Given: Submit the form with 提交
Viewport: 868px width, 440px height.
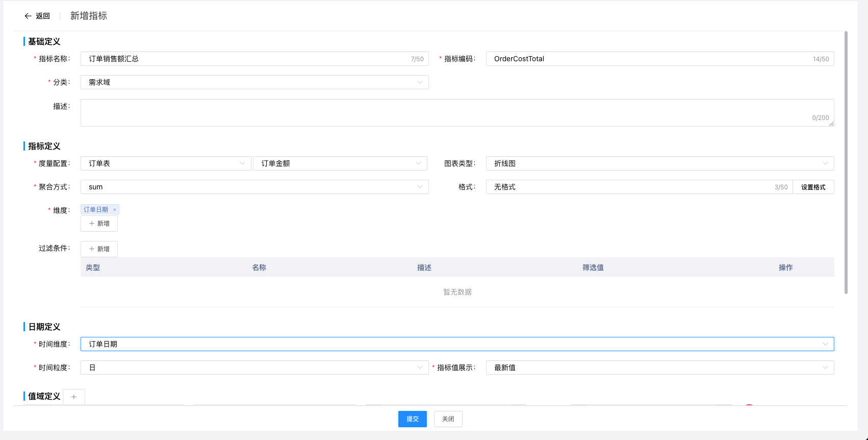Looking at the screenshot, I should [x=412, y=419].
